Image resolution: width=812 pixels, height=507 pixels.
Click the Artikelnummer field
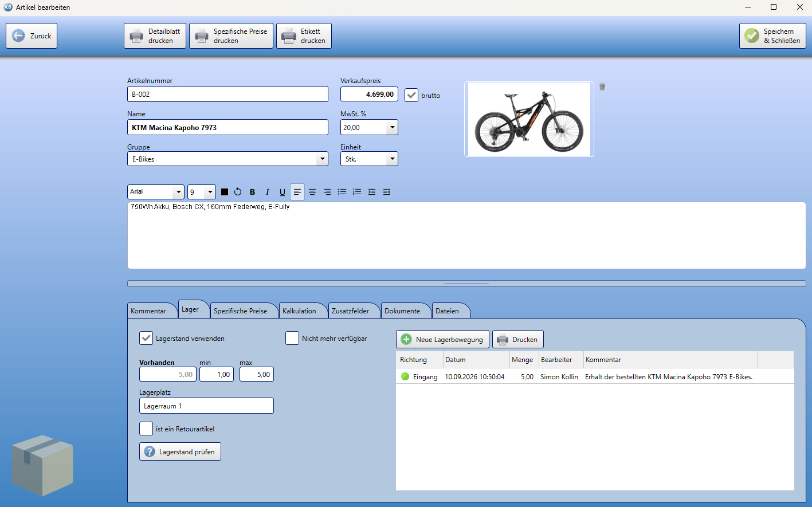tap(227, 94)
